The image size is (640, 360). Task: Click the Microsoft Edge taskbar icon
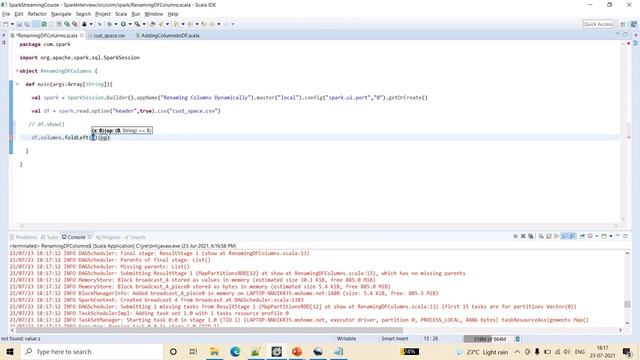pos(235,351)
